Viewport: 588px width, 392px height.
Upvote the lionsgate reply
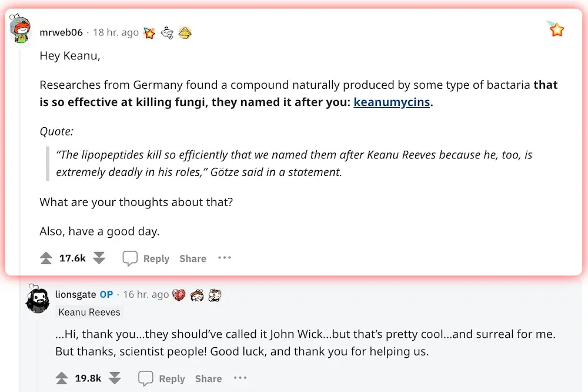pyautogui.click(x=61, y=378)
